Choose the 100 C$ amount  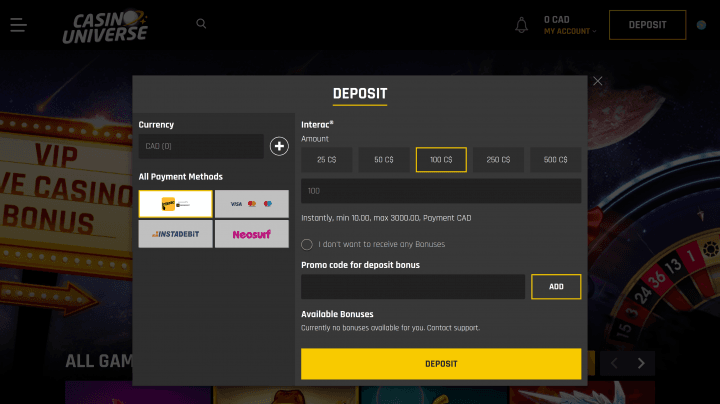point(441,160)
